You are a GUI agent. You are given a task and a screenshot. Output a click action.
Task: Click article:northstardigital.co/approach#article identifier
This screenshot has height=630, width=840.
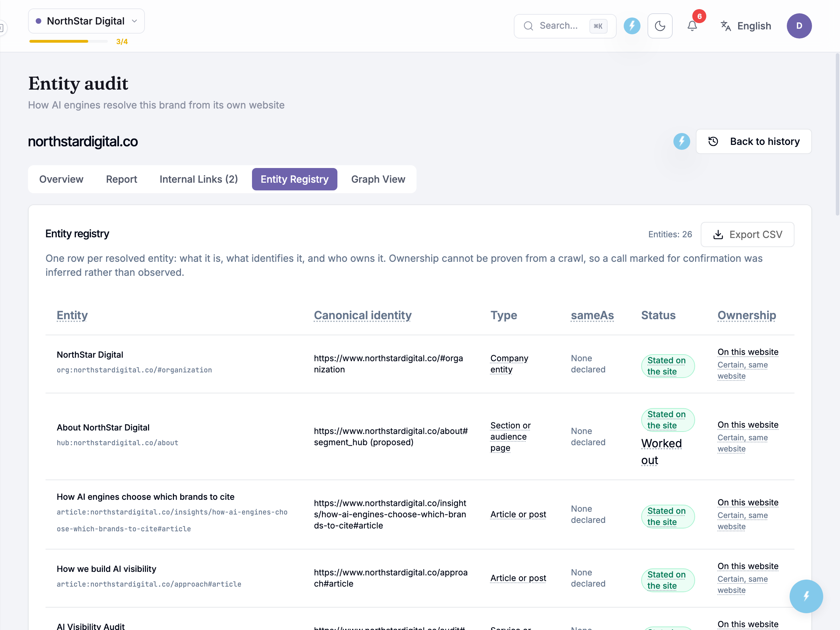pyautogui.click(x=149, y=584)
